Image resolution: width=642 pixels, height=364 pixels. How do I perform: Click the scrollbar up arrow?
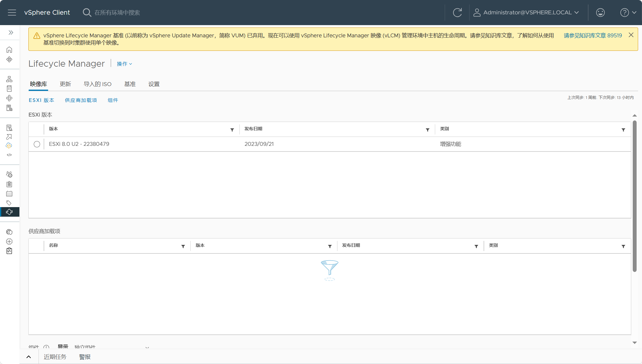[635, 116]
